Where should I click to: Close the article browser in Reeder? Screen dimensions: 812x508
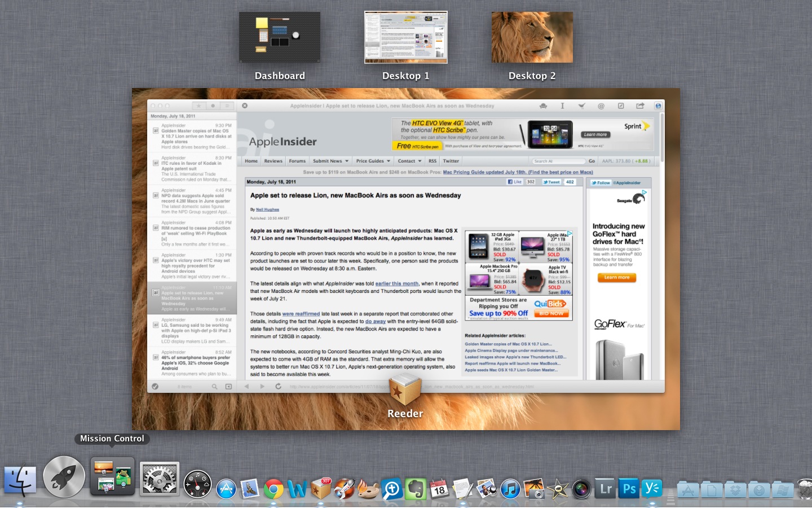pyautogui.click(x=245, y=106)
